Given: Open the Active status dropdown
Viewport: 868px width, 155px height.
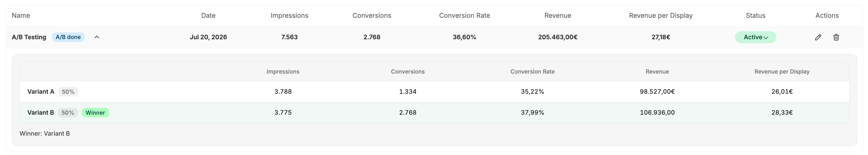Looking at the screenshot, I should tap(755, 37).
